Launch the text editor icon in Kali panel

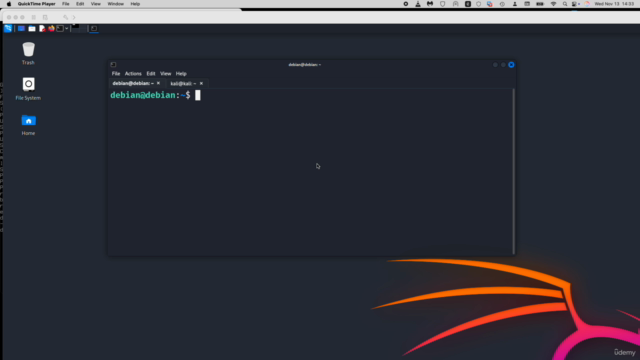point(42,29)
